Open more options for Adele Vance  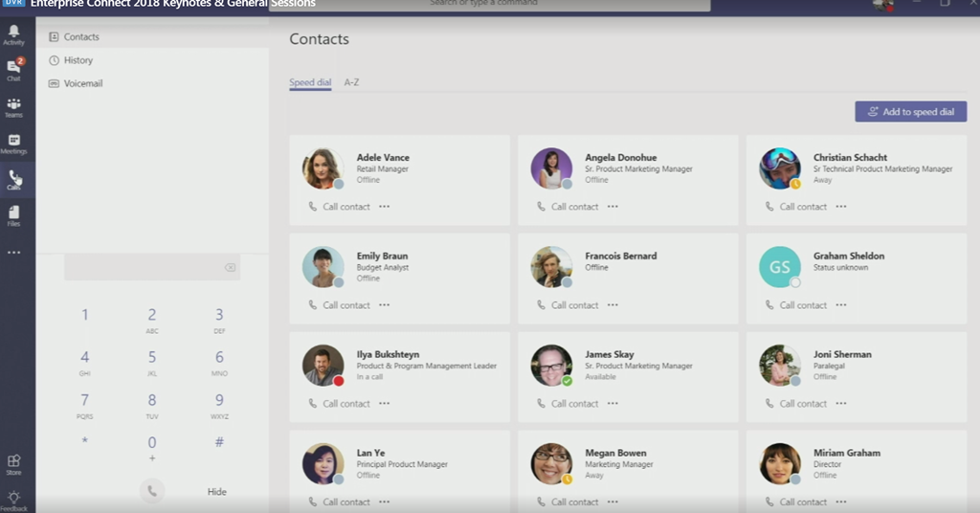click(384, 206)
